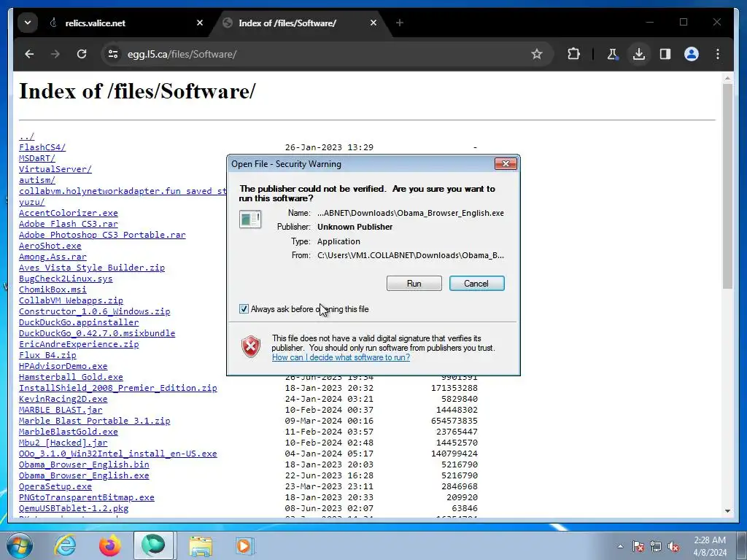Download PNGtoTransparentBitmap.exe
The height and width of the screenshot is (560, 747).
[x=87, y=498]
